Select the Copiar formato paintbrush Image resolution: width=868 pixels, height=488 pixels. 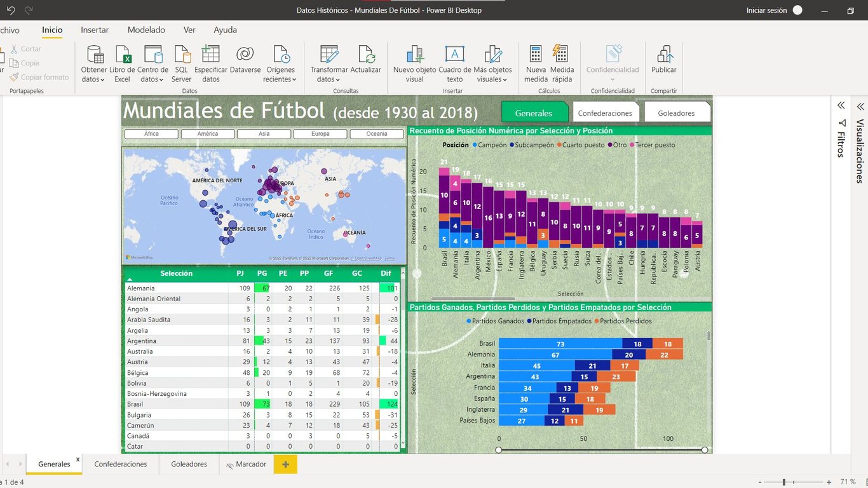(x=14, y=77)
